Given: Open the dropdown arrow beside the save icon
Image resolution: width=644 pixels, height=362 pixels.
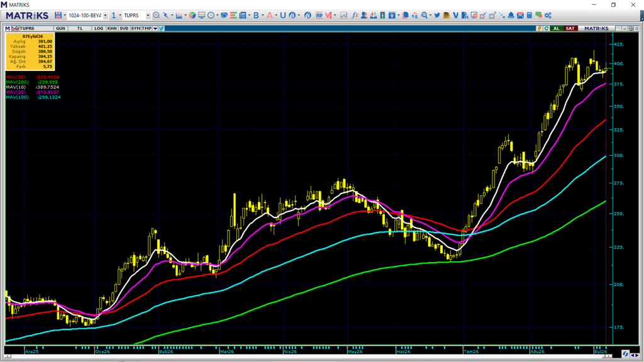Looking at the screenshot, I should [x=65, y=16].
